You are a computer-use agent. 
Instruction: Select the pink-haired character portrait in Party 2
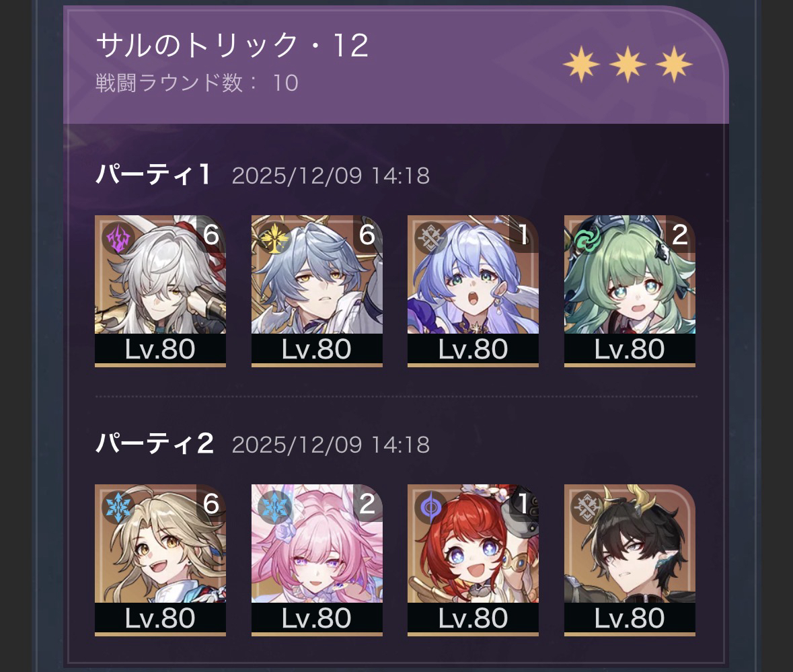point(317,560)
